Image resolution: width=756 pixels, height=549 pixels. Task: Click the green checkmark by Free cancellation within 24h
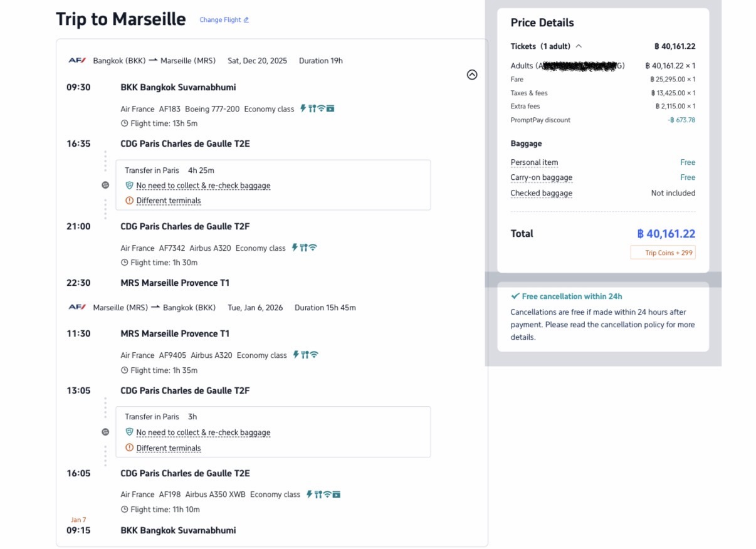click(515, 296)
